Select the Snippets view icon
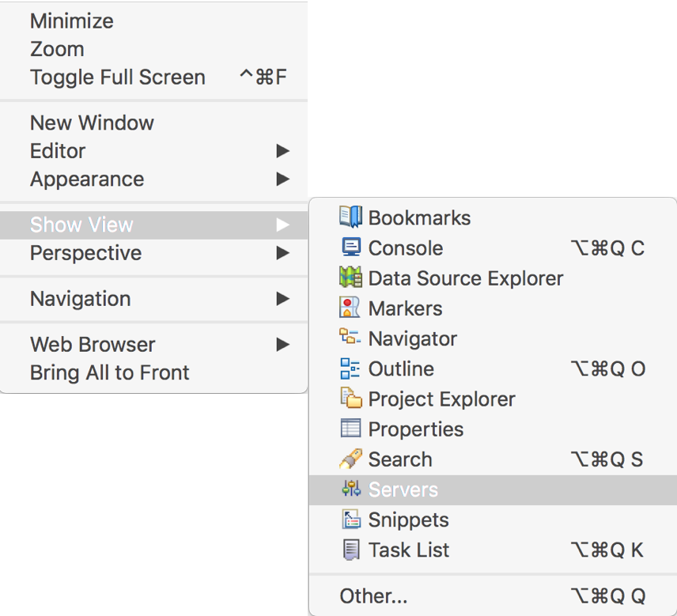 click(x=350, y=520)
